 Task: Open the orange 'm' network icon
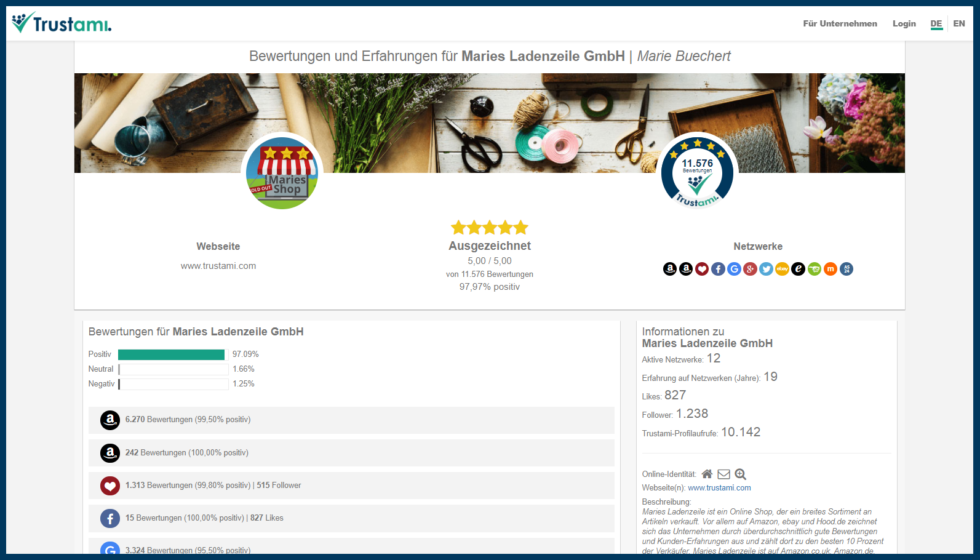pos(831,269)
